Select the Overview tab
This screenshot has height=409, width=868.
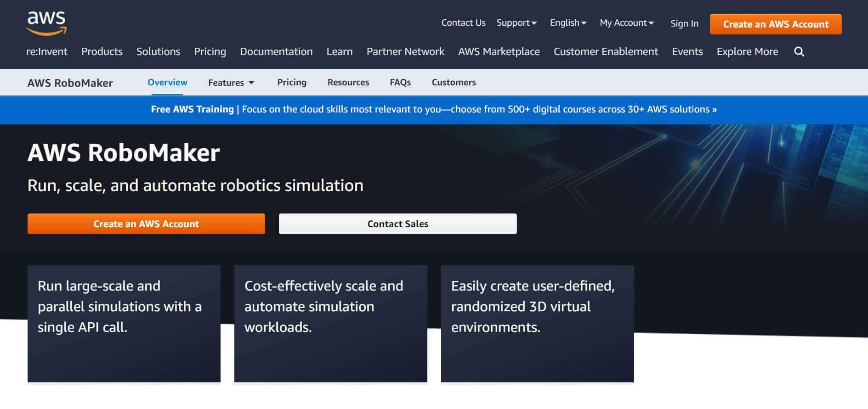click(x=167, y=83)
